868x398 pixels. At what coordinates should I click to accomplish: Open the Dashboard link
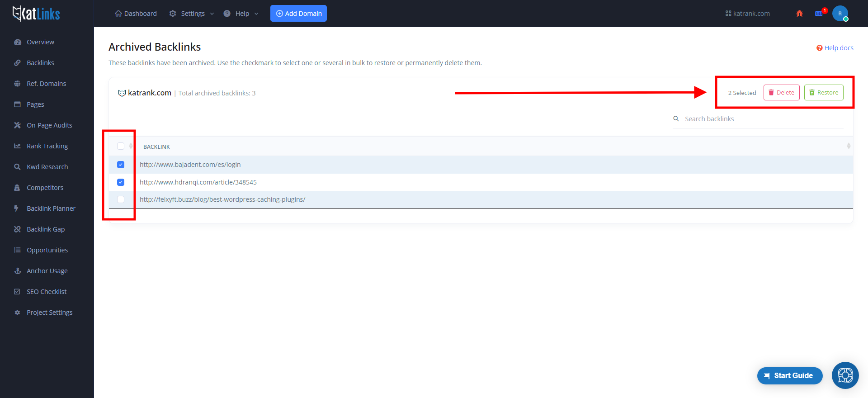tap(136, 14)
